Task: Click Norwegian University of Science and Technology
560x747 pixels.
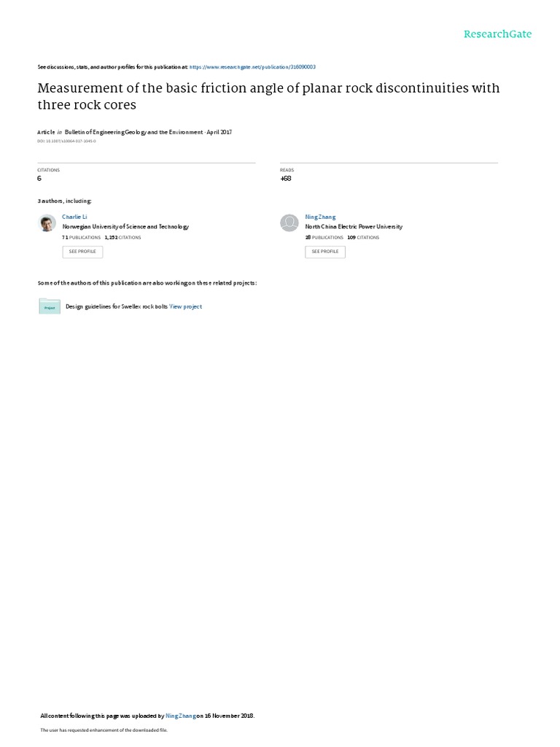Action: (x=125, y=227)
